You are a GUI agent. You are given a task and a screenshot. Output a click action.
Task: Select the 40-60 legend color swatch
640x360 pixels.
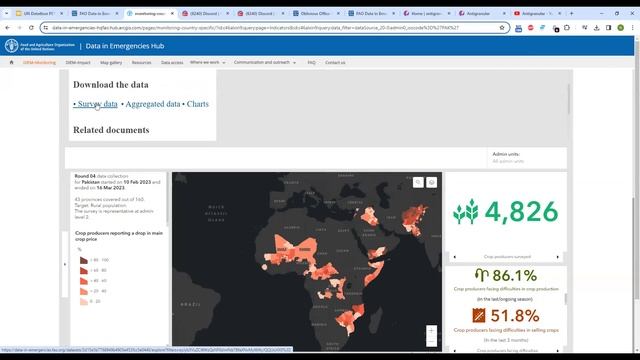84,281
